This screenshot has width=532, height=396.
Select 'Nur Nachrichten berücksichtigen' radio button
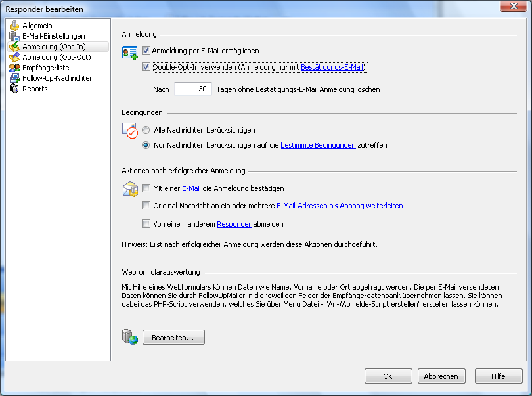[146, 145]
